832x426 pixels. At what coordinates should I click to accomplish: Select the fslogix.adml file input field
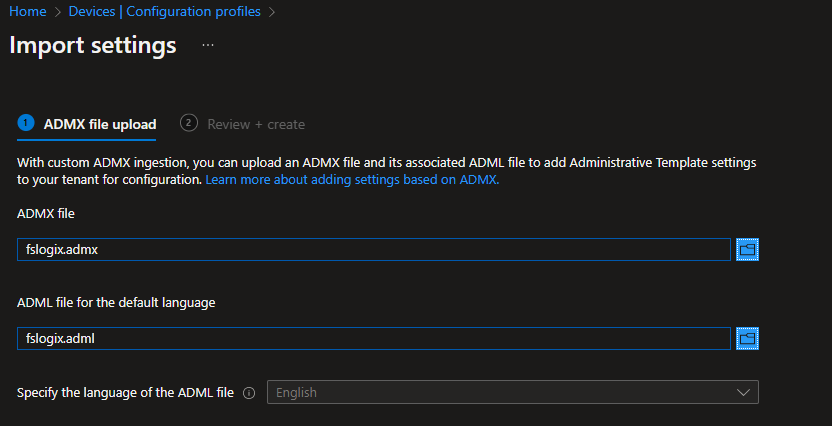coord(373,339)
